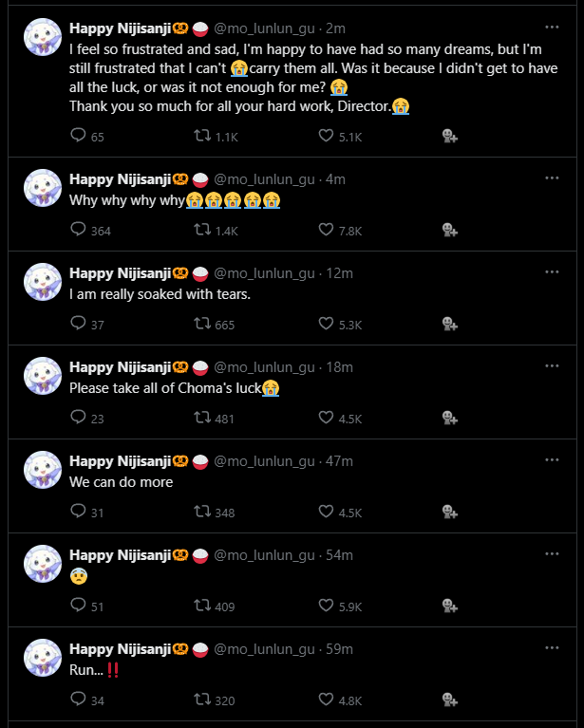Expand more options on the 59m tweet

click(552, 647)
